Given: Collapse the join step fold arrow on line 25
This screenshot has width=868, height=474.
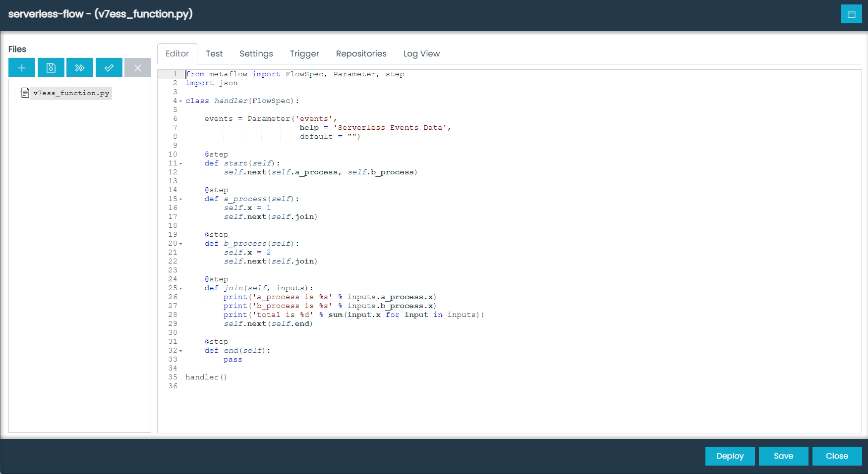Looking at the screenshot, I should point(181,288).
